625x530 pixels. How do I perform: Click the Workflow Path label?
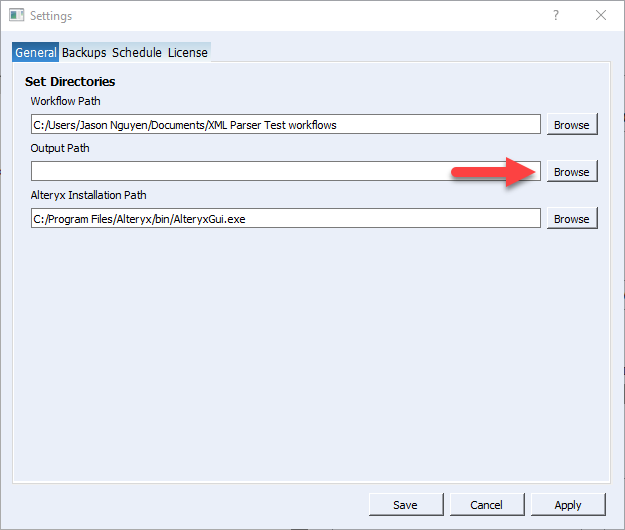coord(65,101)
